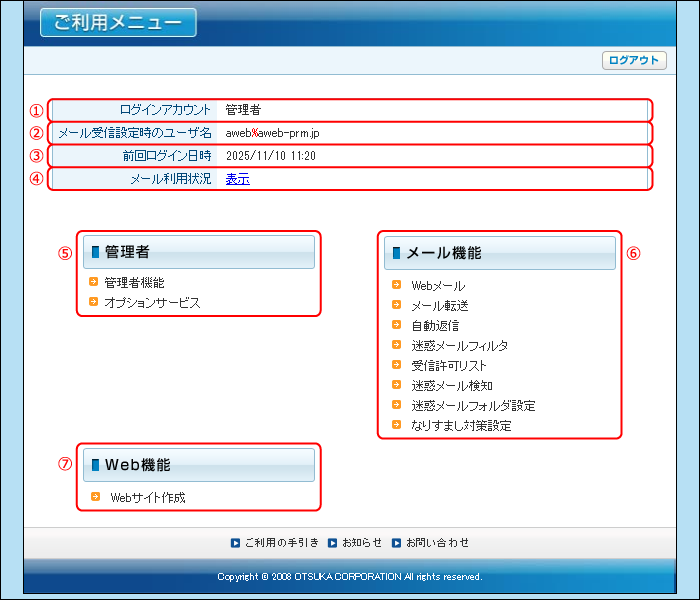Open 管理者機能 menu item

tap(134, 283)
